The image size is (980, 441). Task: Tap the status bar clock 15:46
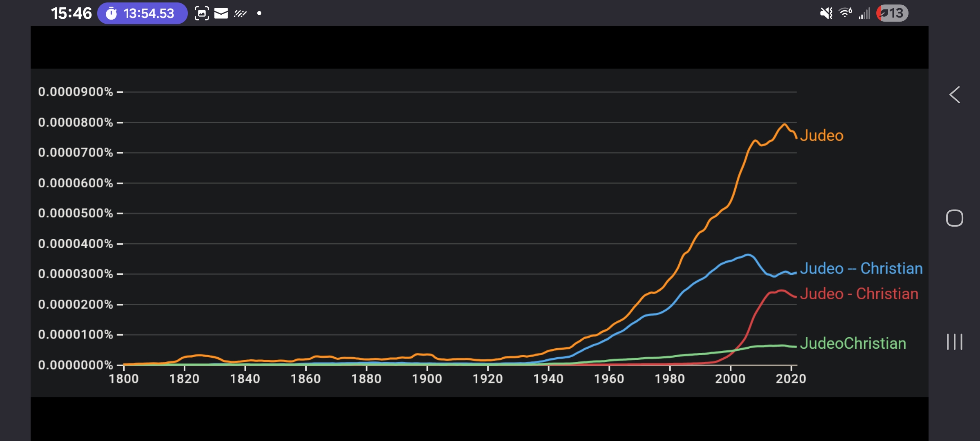(x=71, y=13)
